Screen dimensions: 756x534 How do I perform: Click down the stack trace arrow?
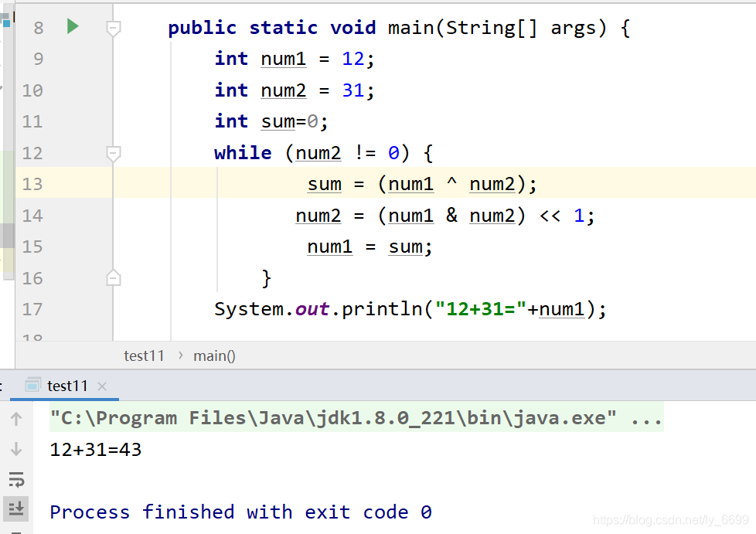point(16,449)
